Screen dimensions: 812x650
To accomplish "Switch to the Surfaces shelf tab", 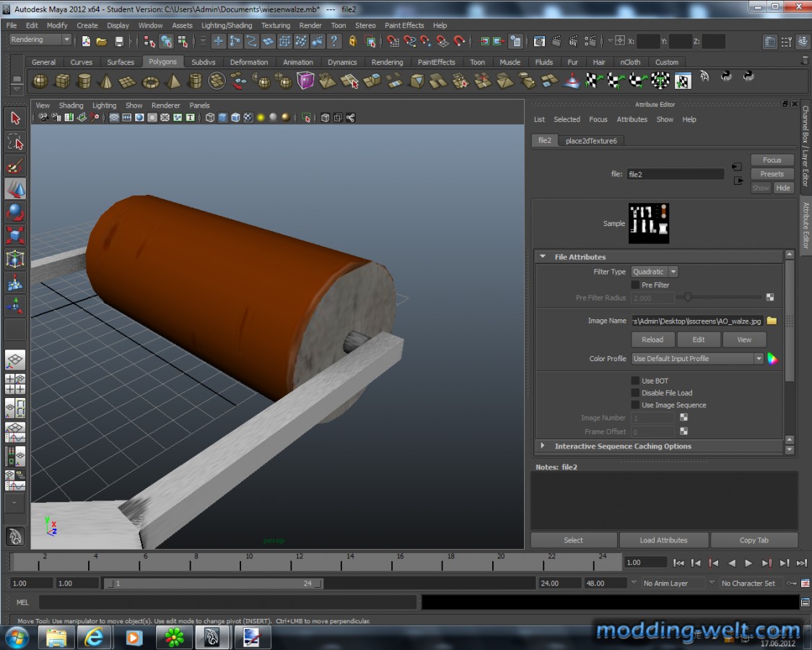I will (121, 61).
